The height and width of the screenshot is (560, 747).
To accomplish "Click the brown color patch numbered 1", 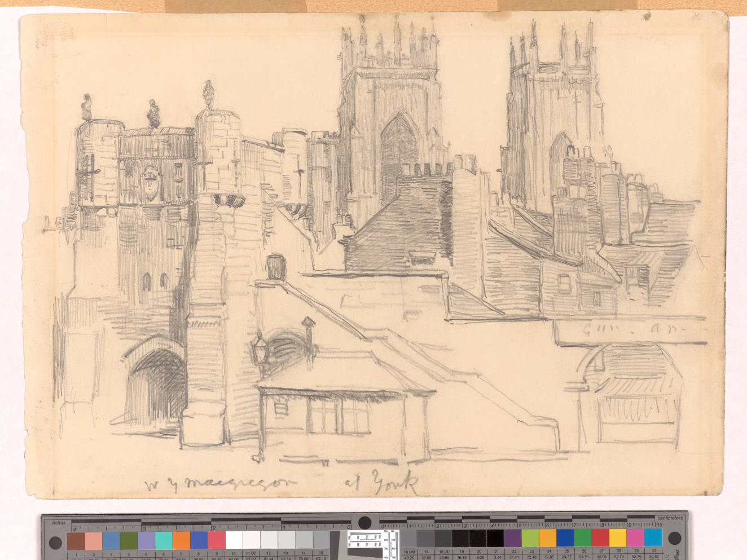I will 76,541.
